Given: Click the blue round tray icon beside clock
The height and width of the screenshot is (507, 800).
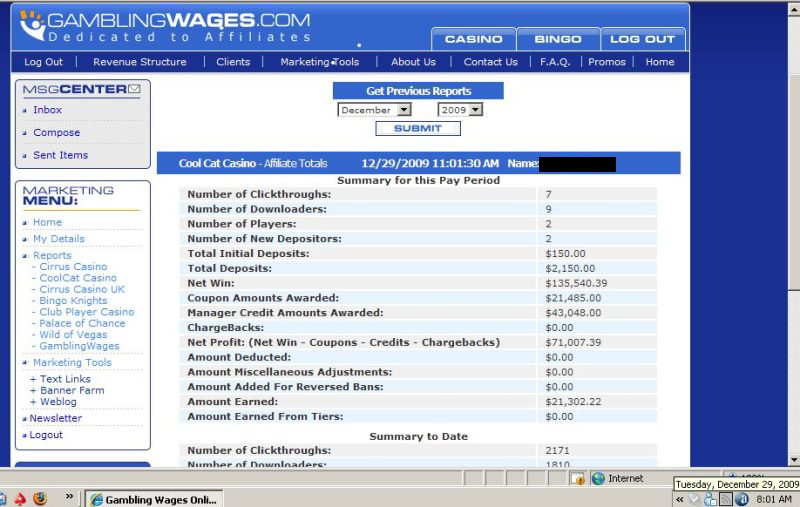Looking at the screenshot, I should click(741, 499).
